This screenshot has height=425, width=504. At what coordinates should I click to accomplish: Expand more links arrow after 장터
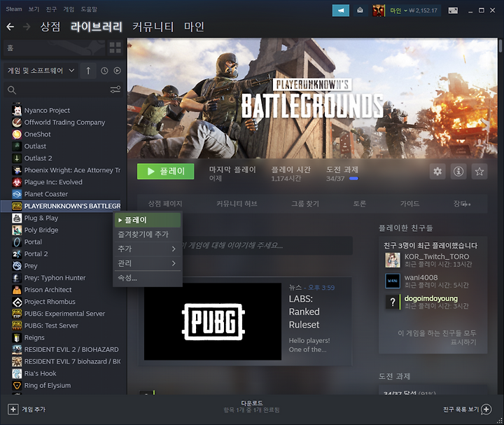468,204
